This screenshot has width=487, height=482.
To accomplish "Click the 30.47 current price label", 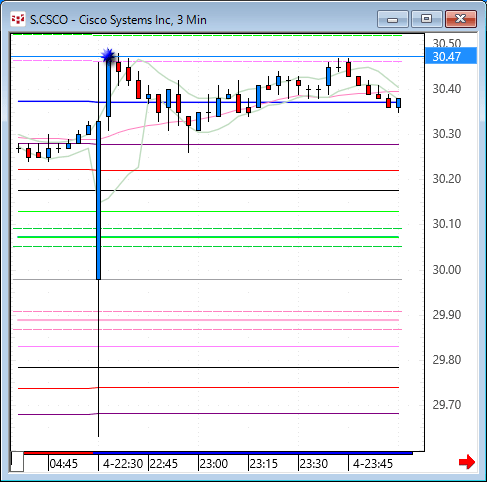I will tap(451, 56).
